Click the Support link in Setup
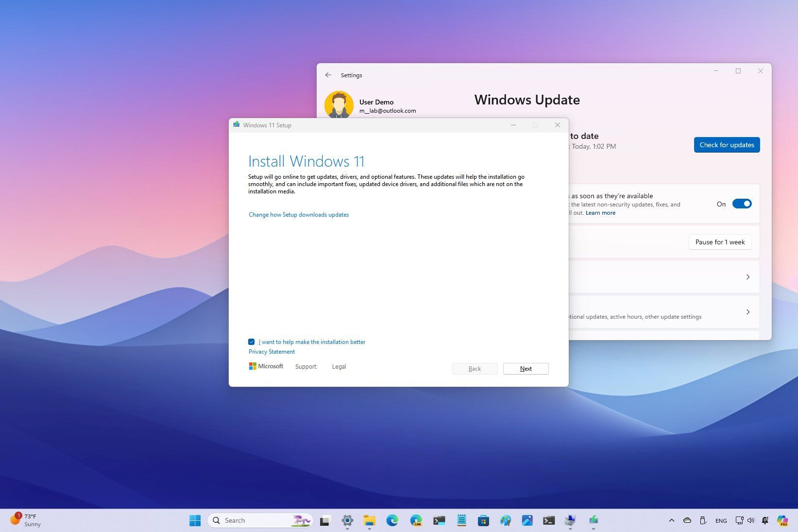The width and height of the screenshot is (798, 532). click(306, 367)
